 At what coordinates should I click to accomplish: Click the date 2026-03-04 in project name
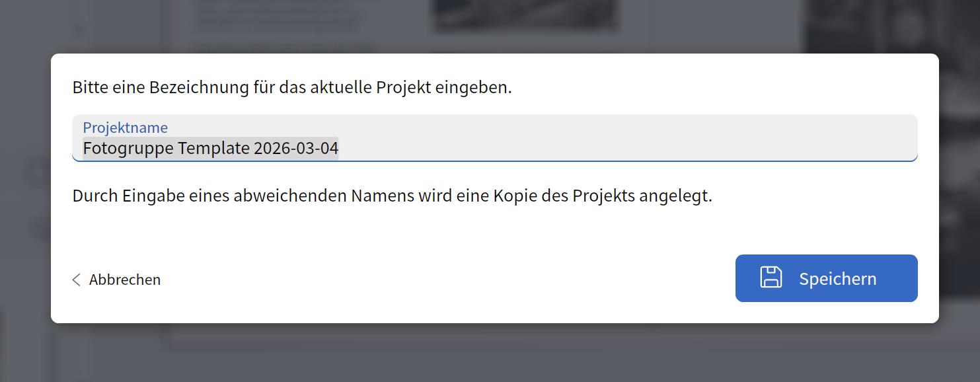click(x=296, y=148)
